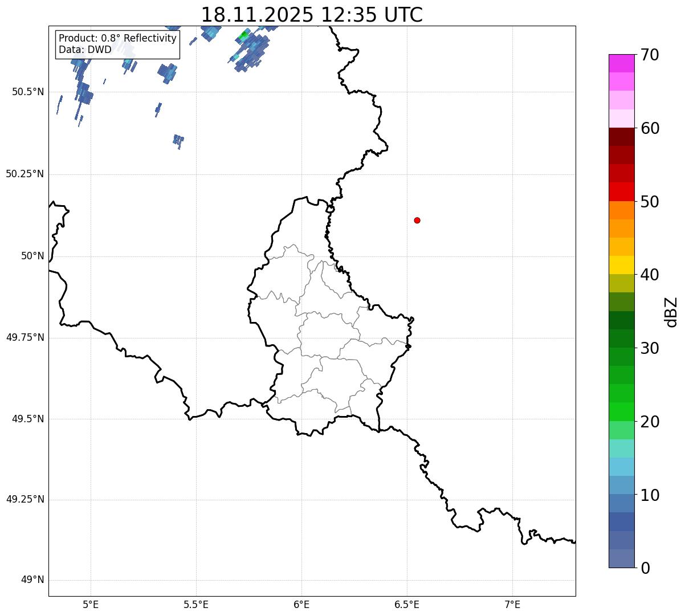Click the 49.75°N latitude label
The image size is (685, 616).
pyautogui.click(x=25, y=337)
